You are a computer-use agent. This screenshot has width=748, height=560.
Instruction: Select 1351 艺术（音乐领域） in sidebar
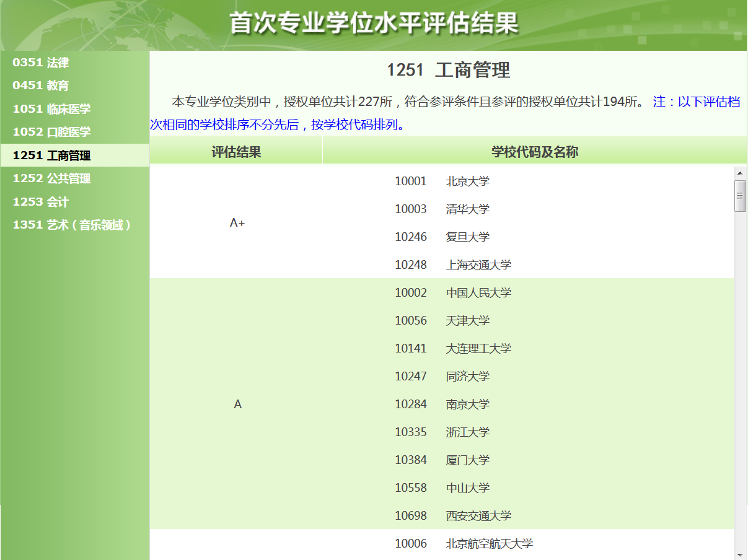click(72, 225)
